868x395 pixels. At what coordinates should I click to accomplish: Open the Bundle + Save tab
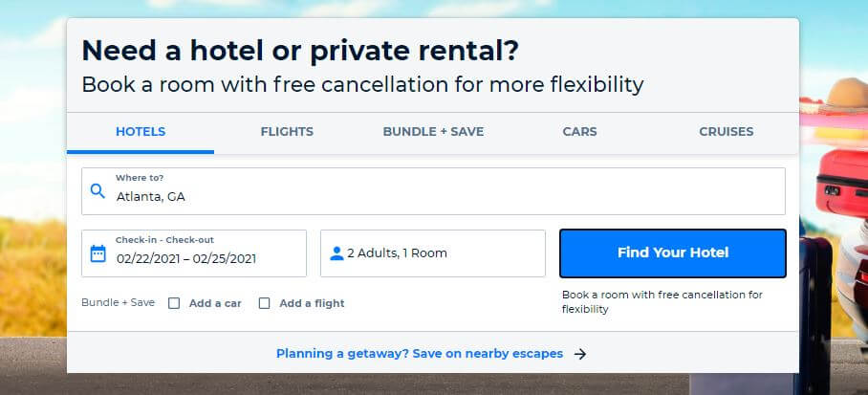pyautogui.click(x=433, y=132)
